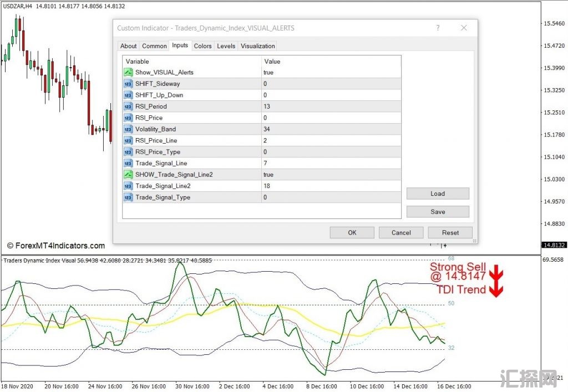The height and width of the screenshot is (392, 568).
Task: Click the RSI_Price integer icon
Action: 128,118
